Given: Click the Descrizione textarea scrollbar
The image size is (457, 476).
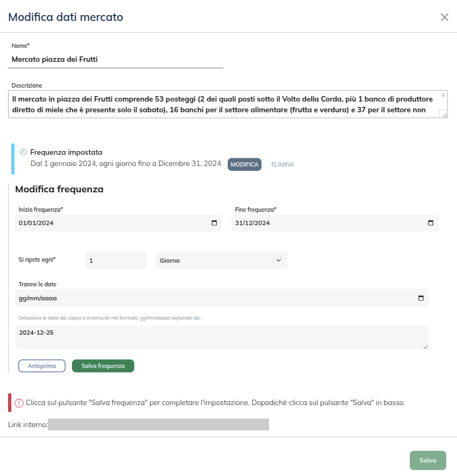Looking at the screenshot, I should (x=444, y=100).
